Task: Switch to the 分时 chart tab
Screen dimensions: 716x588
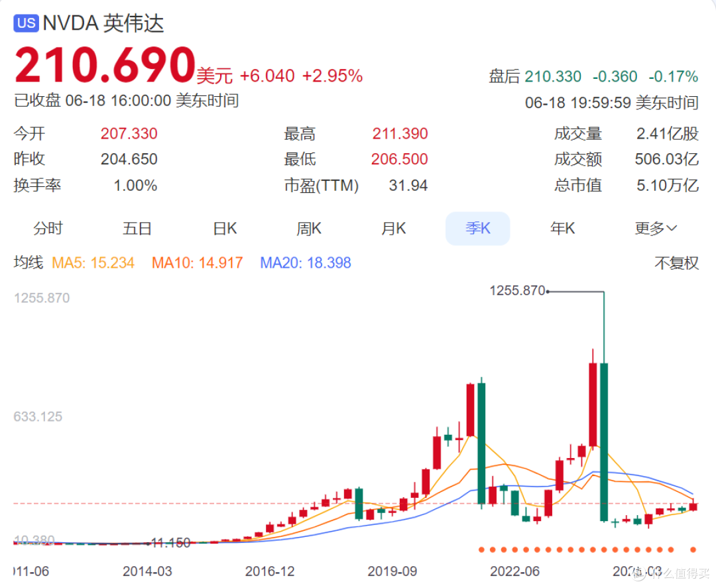Action: [x=48, y=228]
